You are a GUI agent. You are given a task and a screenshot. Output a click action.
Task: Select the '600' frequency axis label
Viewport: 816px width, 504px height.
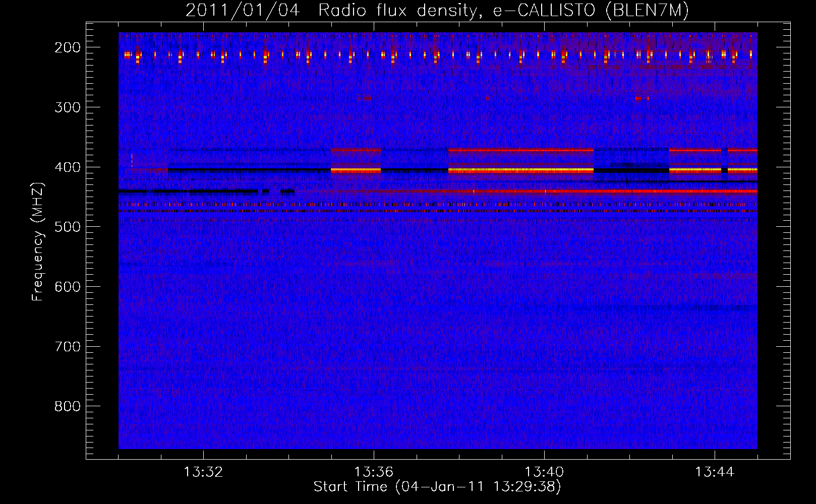[x=68, y=287]
